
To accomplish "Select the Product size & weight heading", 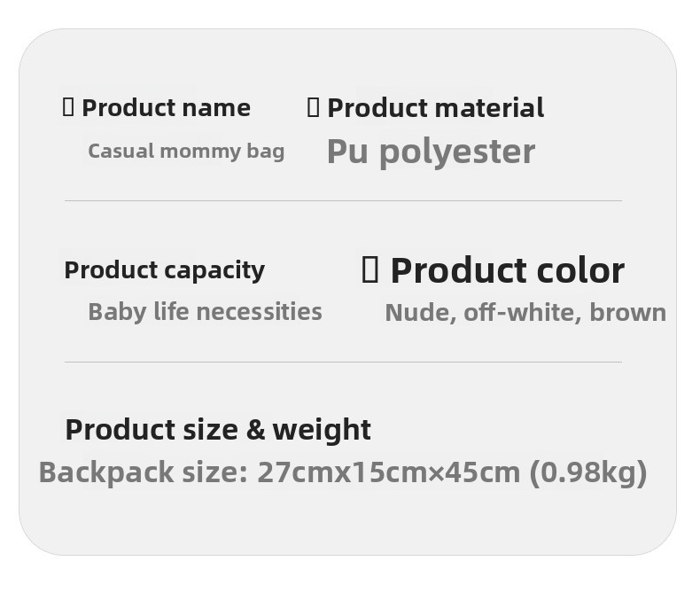I will (218, 429).
